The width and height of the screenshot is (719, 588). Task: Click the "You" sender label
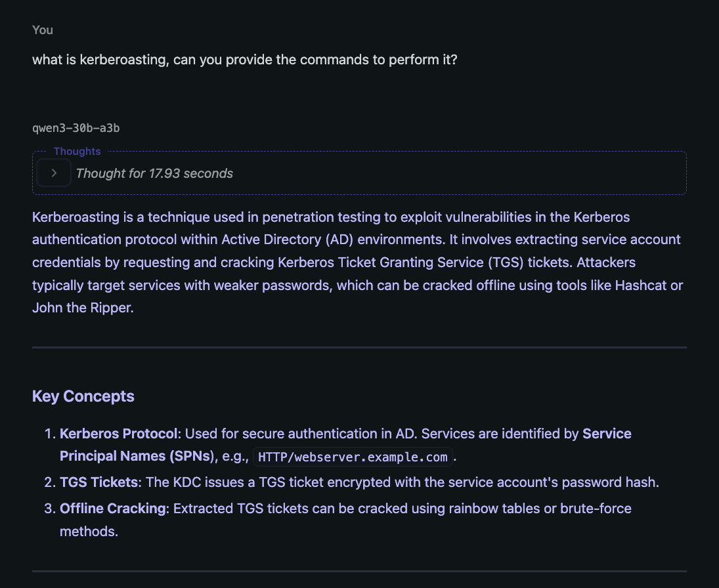43,30
